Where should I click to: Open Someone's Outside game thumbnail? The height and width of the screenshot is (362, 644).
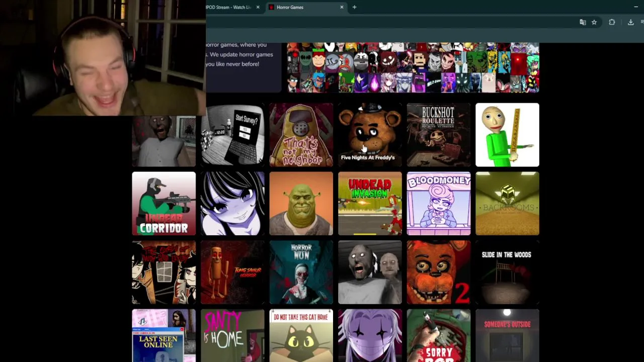point(507,335)
